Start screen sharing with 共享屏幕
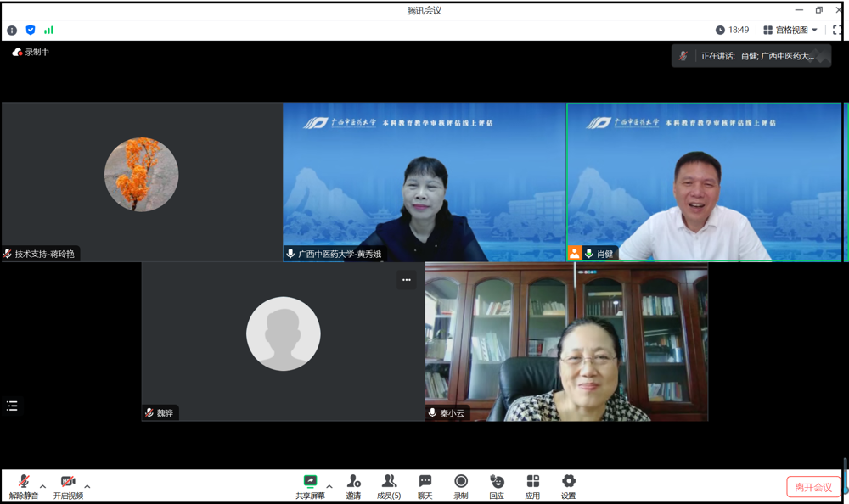This screenshot has width=849, height=504. [310, 487]
